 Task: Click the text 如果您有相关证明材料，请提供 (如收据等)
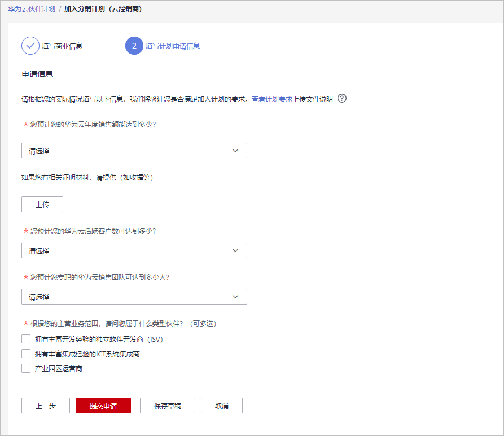point(87,177)
